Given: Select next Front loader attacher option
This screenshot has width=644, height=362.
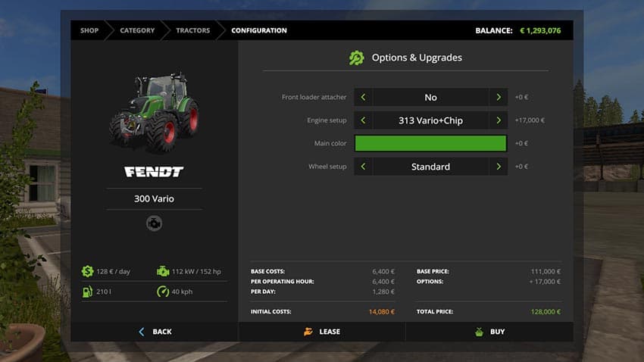Looking at the screenshot, I should [x=499, y=97].
